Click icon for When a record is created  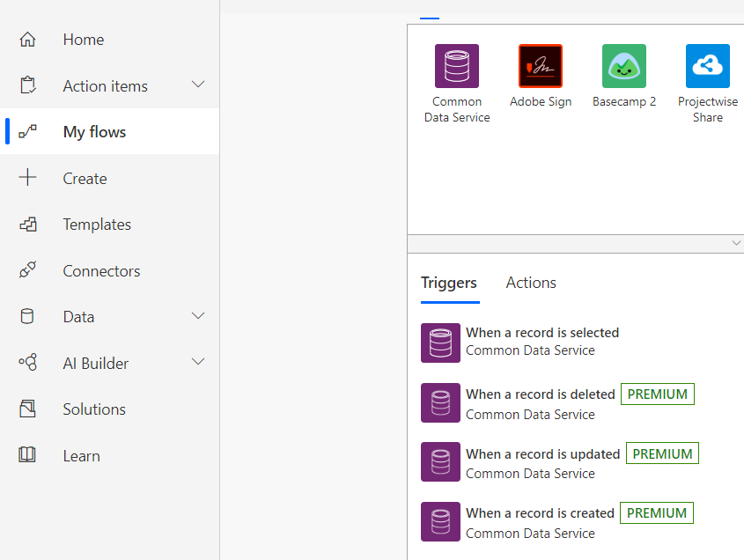(440, 521)
